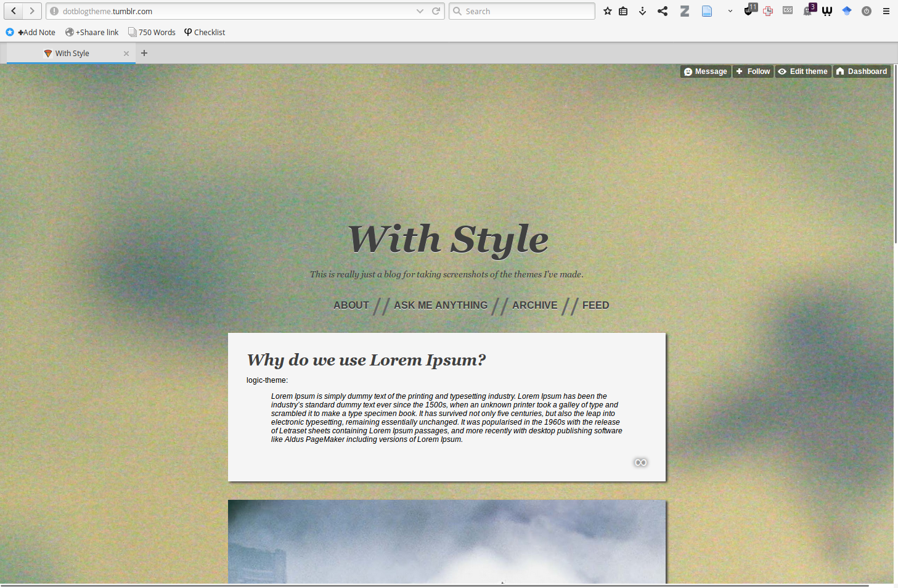Screen dimensions: 898x588
Task: Bookmark this page with the star icon
Action: 608,11
